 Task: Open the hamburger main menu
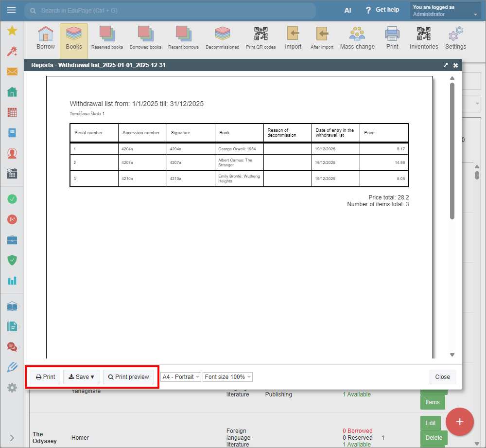coord(12,10)
